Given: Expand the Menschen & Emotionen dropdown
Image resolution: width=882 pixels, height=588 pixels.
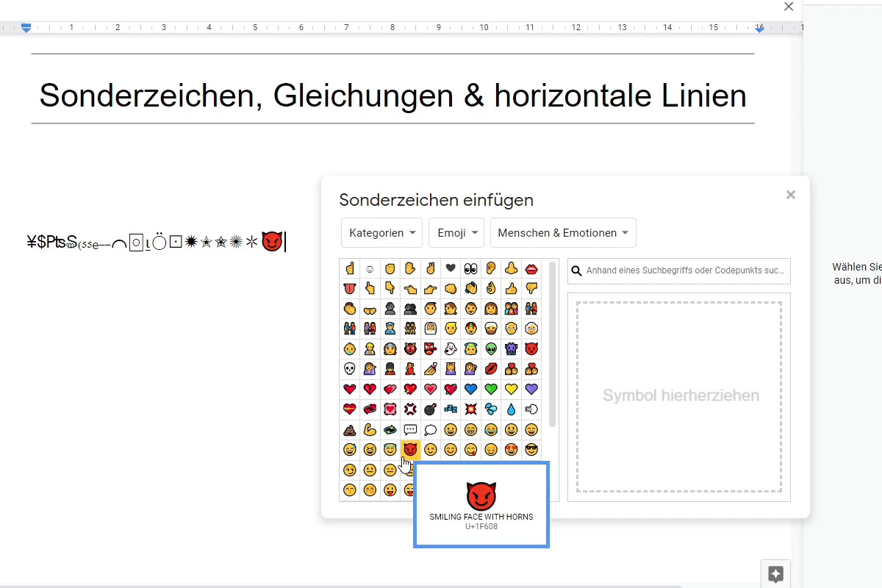Looking at the screenshot, I should [563, 232].
